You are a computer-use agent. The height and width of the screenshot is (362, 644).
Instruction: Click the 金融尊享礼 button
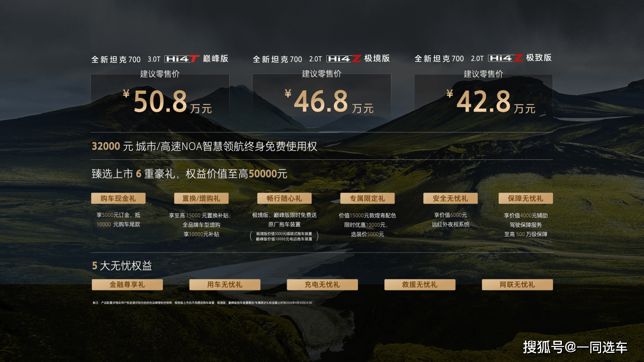[x=127, y=285]
